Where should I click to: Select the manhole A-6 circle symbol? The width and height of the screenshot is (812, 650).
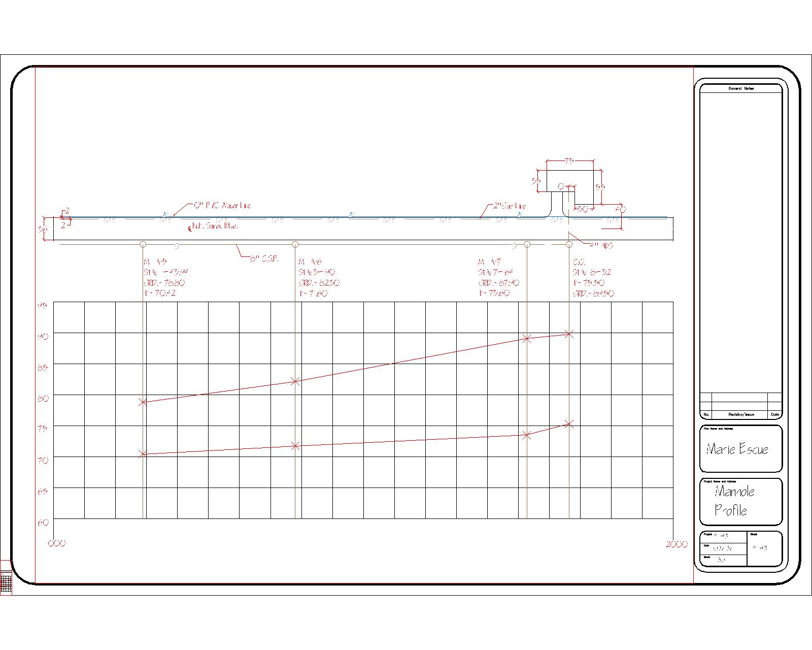coord(296,244)
